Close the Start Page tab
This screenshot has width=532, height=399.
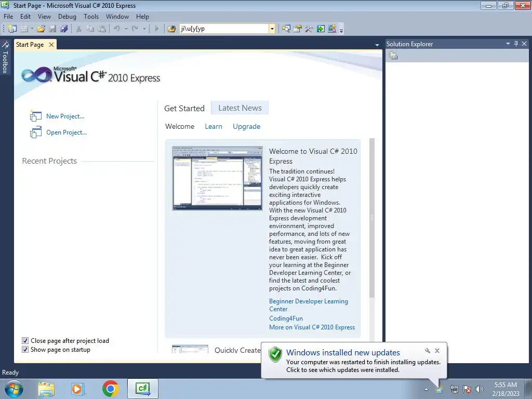click(x=51, y=45)
